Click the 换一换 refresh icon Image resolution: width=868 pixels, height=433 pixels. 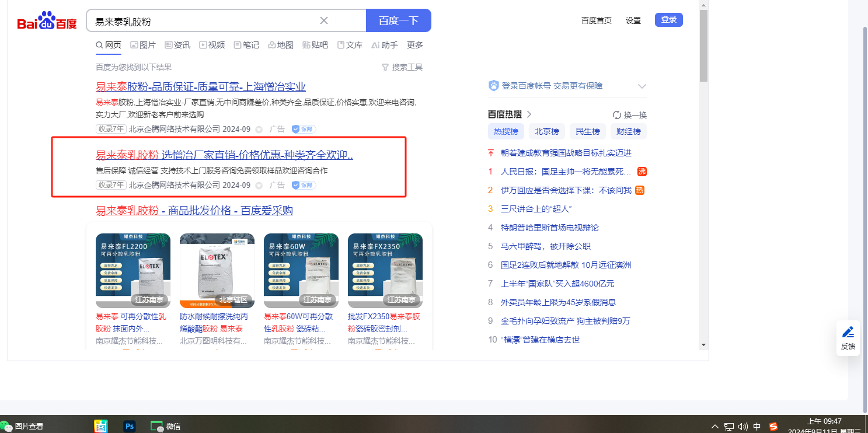coord(616,115)
